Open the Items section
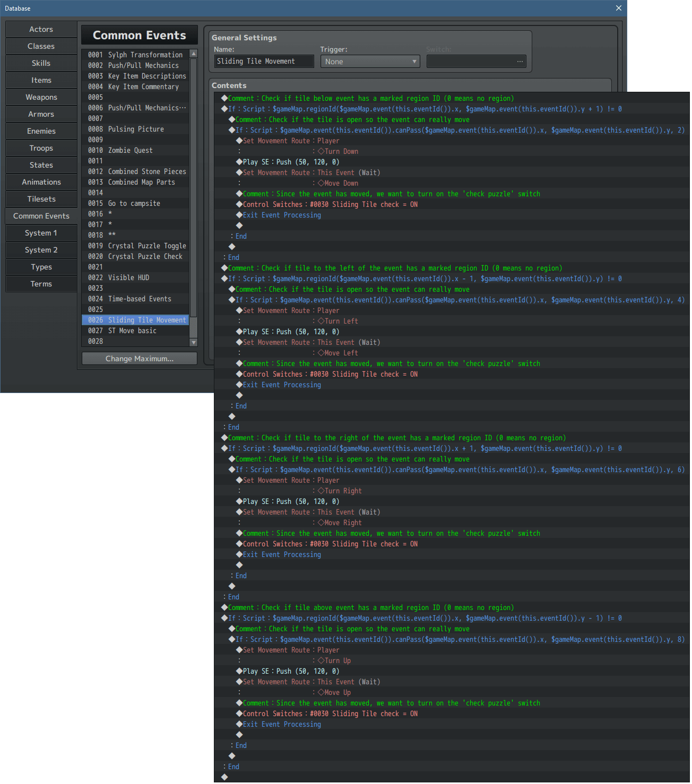 pos(41,80)
